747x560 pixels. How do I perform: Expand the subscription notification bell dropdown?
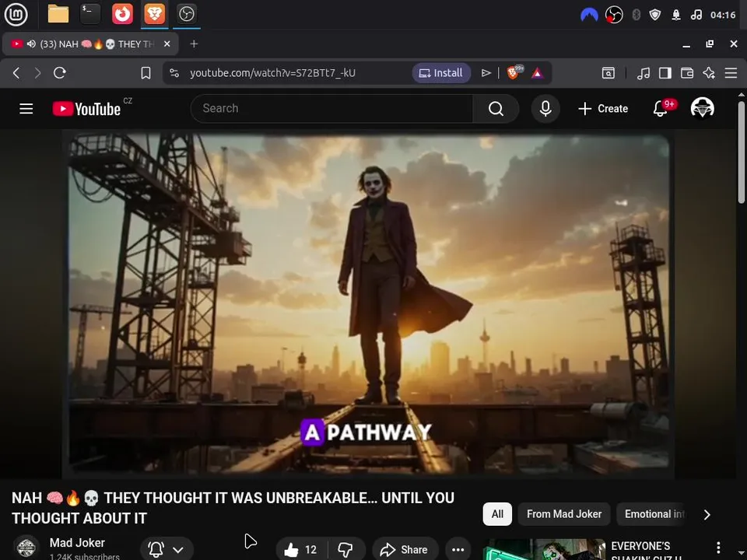(x=167, y=549)
